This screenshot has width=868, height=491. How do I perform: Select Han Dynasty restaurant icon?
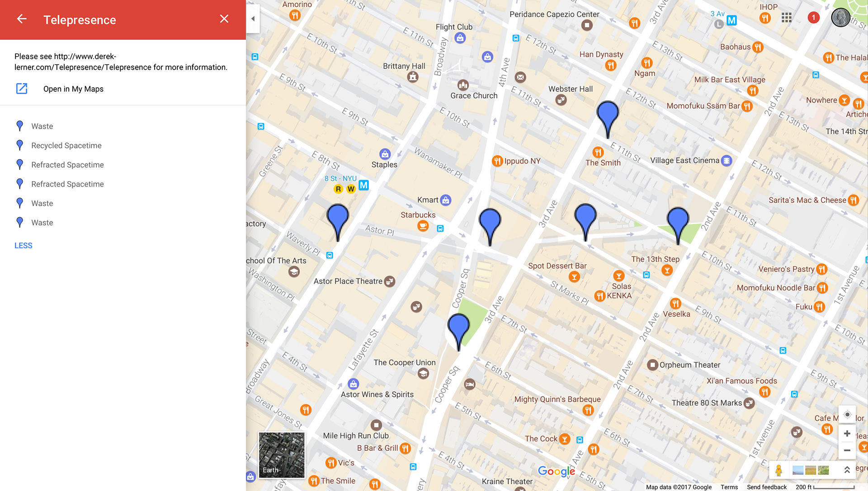pos(611,65)
